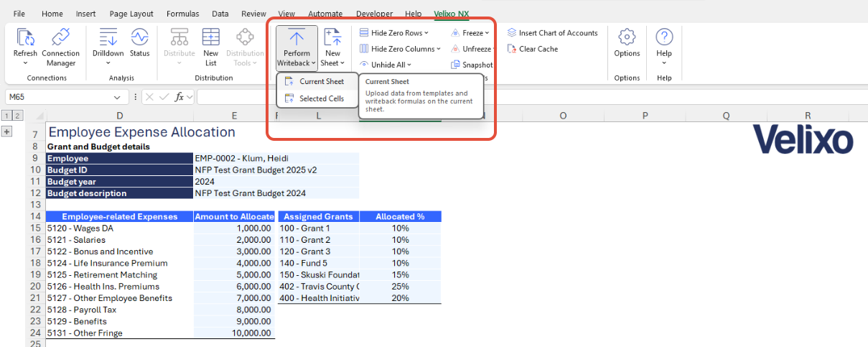The height and width of the screenshot is (347, 868).
Task: Click the Perform Writeback button
Action: 297,48
